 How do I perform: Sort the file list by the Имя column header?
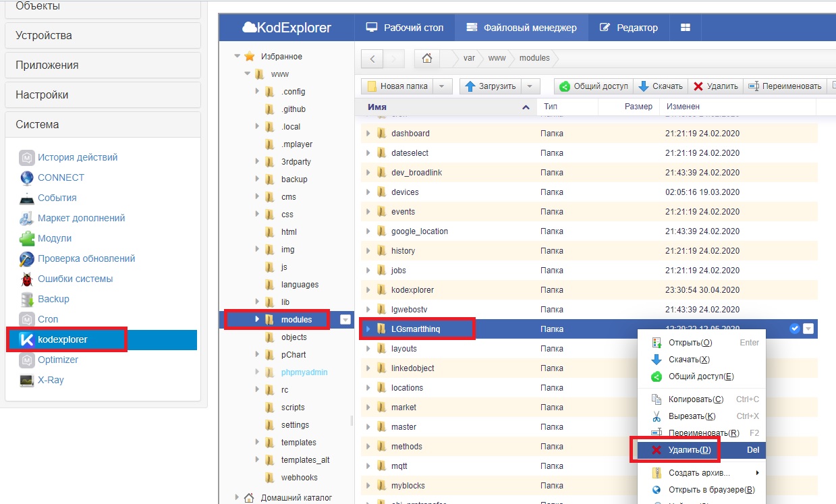(377, 107)
